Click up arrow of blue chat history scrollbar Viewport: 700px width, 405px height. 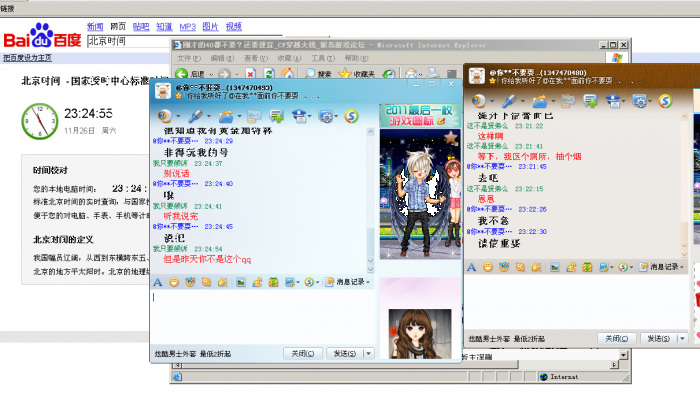click(x=370, y=132)
